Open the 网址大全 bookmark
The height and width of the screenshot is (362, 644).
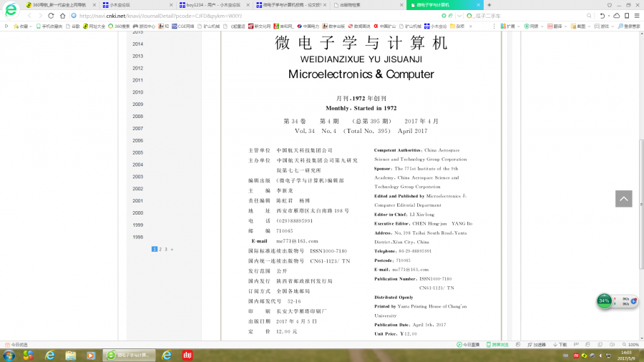[x=94, y=26]
